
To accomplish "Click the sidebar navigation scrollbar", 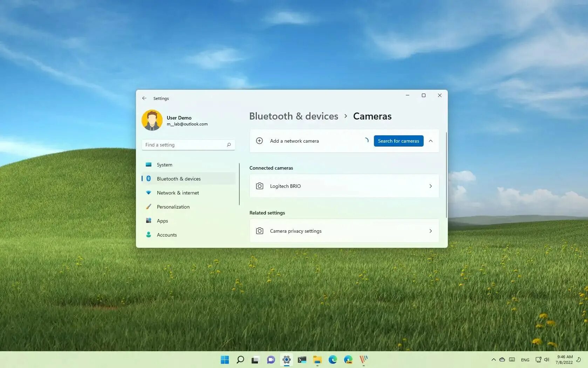I will click(x=239, y=184).
